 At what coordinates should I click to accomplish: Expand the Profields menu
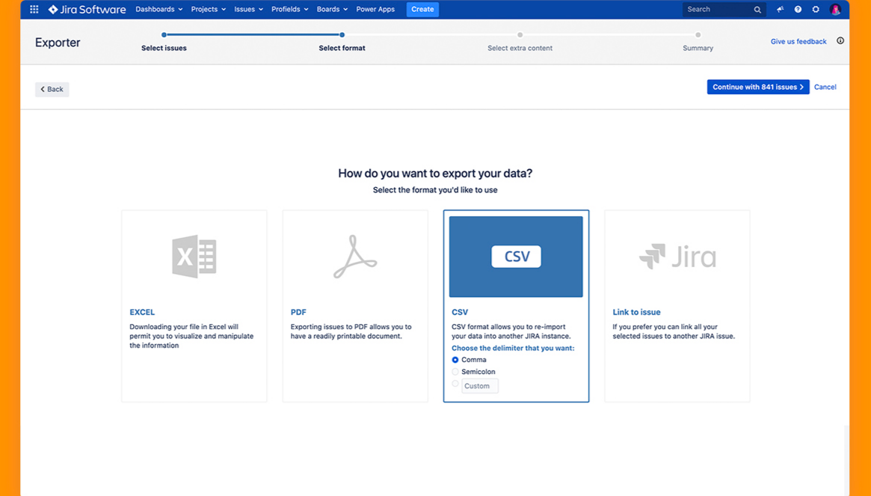(x=289, y=9)
